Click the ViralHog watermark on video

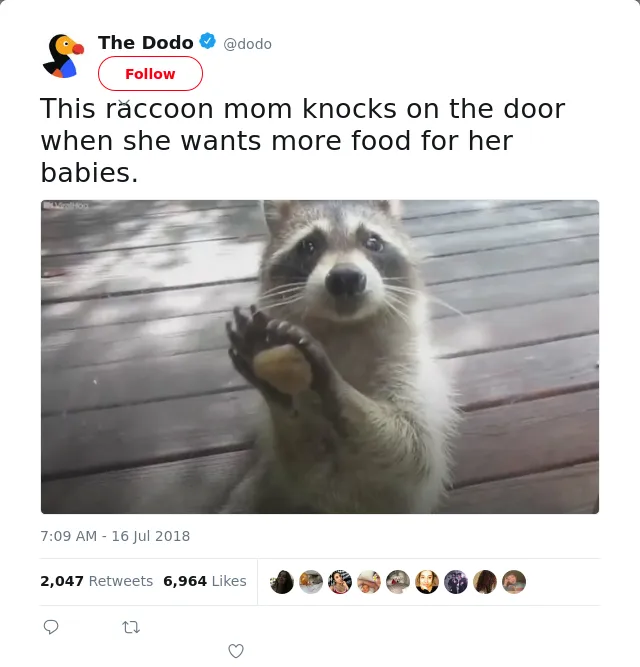click(x=66, y=205)
